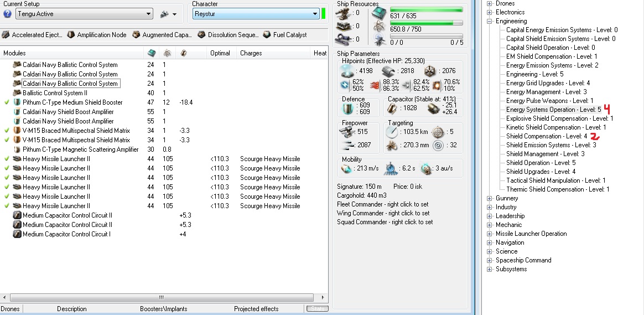Click the Stats button at bottom
This screenshot has height=315, width=644.
pyautogui.click(x=317, y=308)
